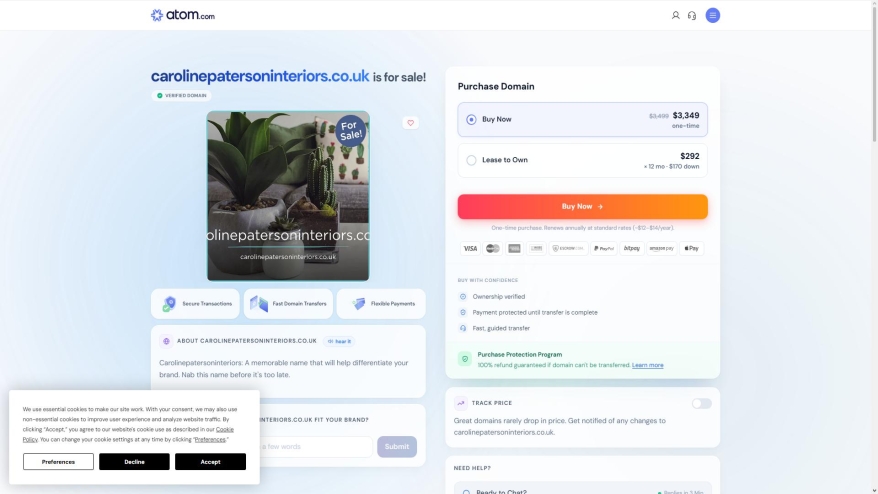Viewport: 878px width, 494px height.
Task: Click the brand fit words input field
Action: click(x=315, y=446)
